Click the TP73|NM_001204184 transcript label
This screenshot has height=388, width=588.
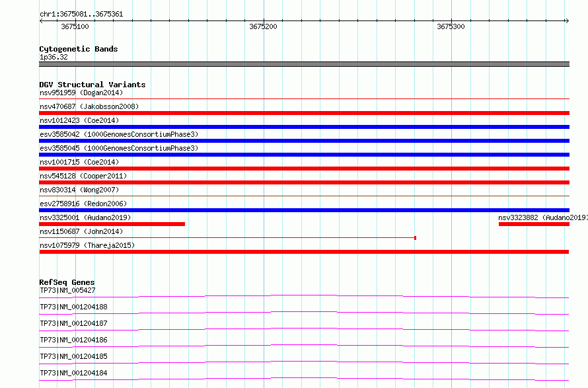73,373
